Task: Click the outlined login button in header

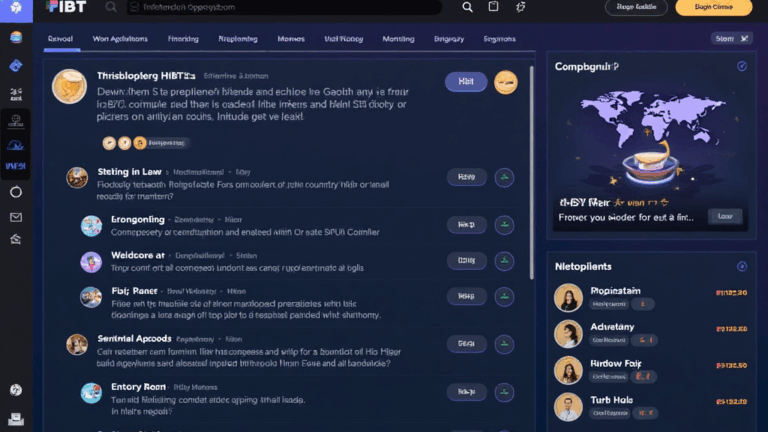Action: pos(636,7)
